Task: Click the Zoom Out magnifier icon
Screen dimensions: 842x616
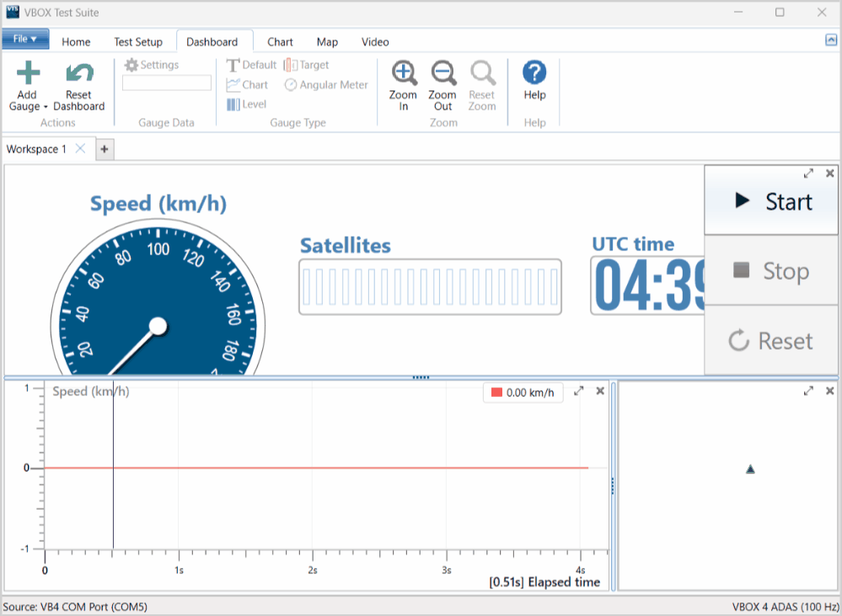Action: point(442,73)
